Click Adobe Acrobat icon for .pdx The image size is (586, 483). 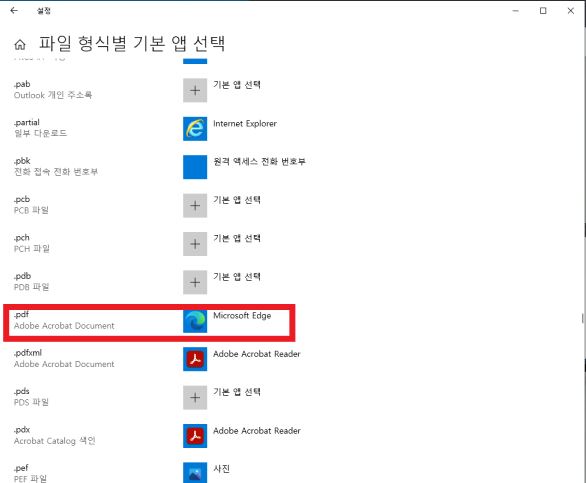point(195,436)
